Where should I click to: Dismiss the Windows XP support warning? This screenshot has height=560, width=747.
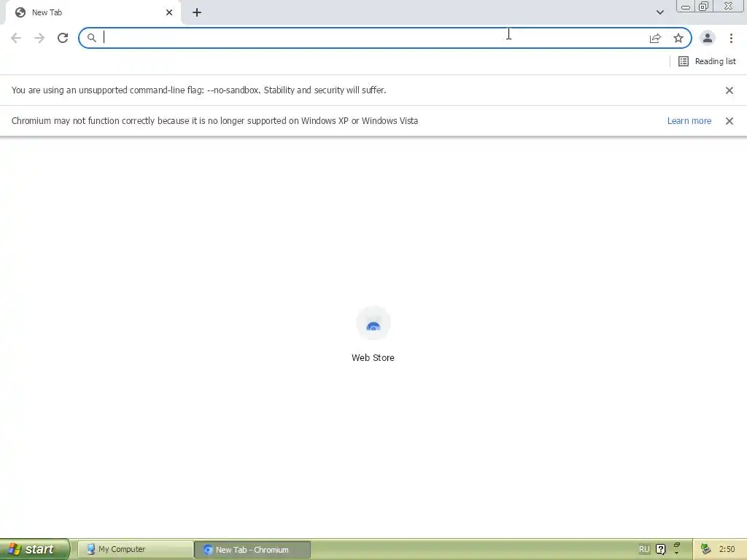(x=729, y=121)
